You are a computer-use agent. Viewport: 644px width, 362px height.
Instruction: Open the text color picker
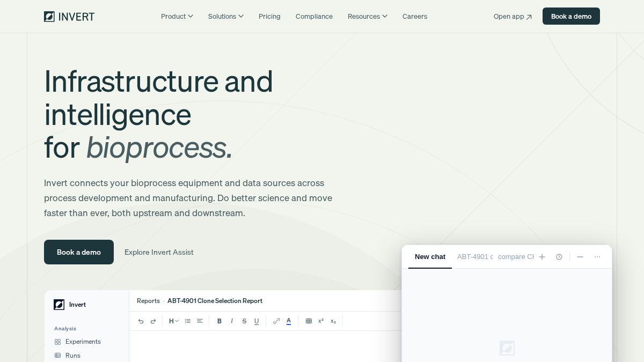point(289,321)
